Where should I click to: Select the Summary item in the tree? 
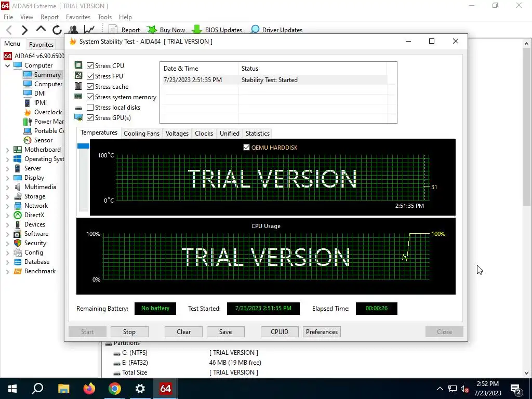pyautogui.click(x=47, y=75)
